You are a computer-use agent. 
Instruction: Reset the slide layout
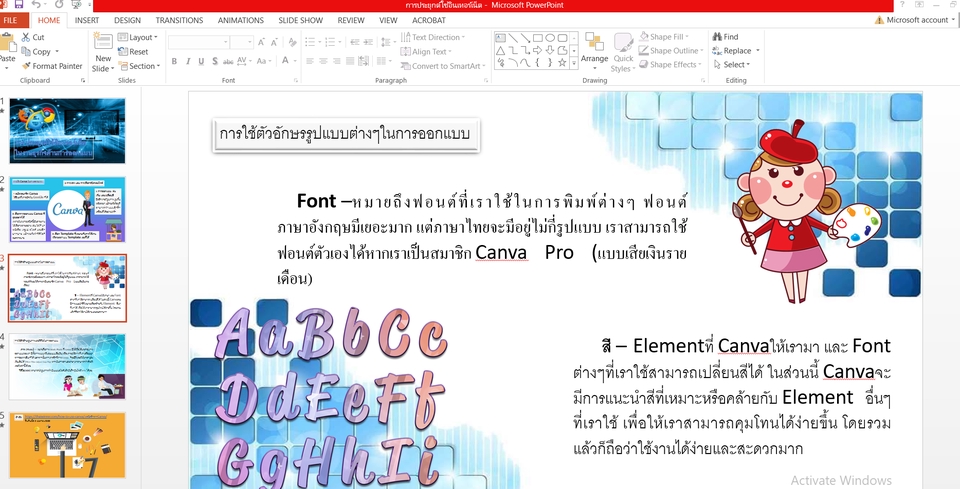(x=133, y=51)
